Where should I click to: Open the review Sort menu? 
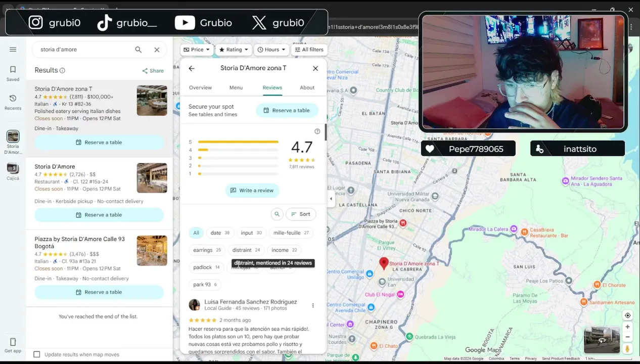[301, 214]
